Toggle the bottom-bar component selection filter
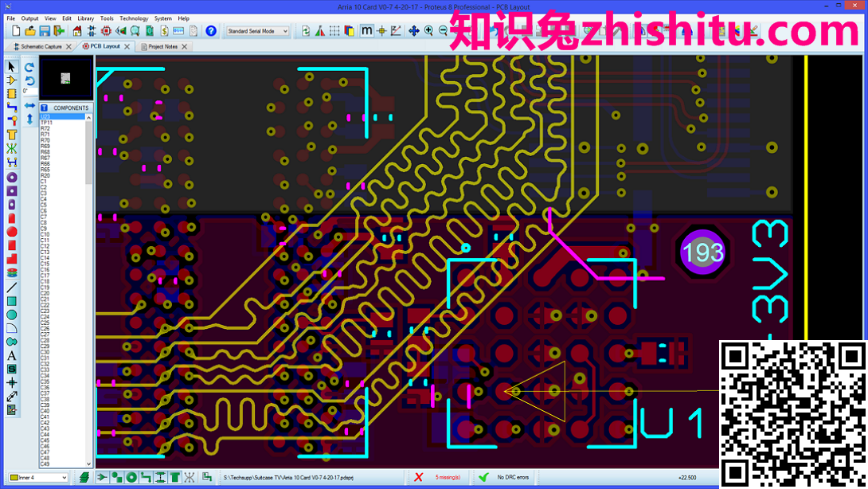 tap(103, 477)
